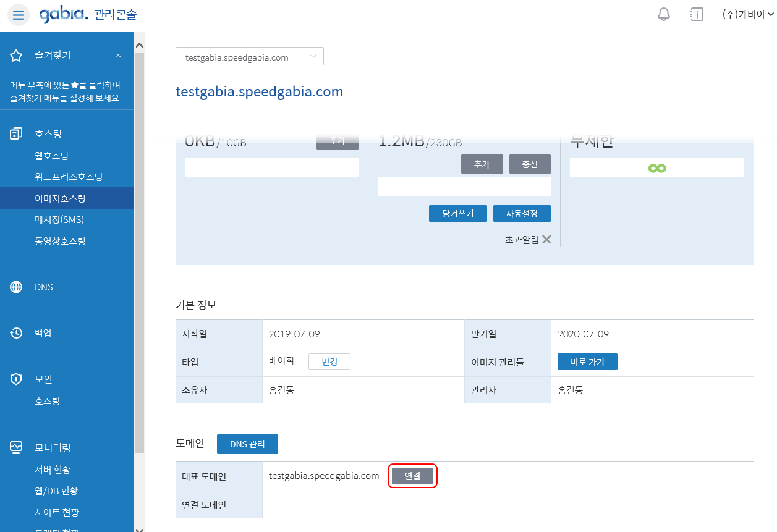Collapse the 즐겨찾기 section chevron
777x532 pixels.
coord(118,56)
